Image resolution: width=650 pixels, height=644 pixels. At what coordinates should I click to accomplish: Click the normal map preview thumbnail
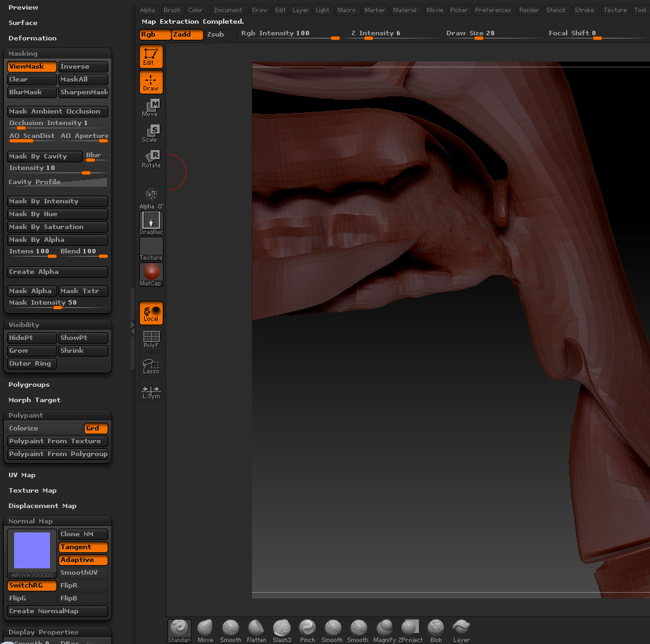[32, 550]
